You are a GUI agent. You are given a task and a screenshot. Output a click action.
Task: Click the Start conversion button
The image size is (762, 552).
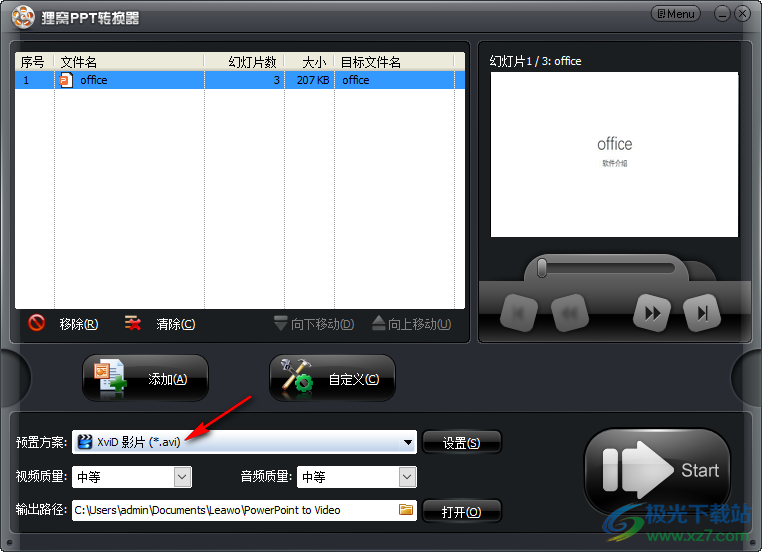(x=657, y=470)
